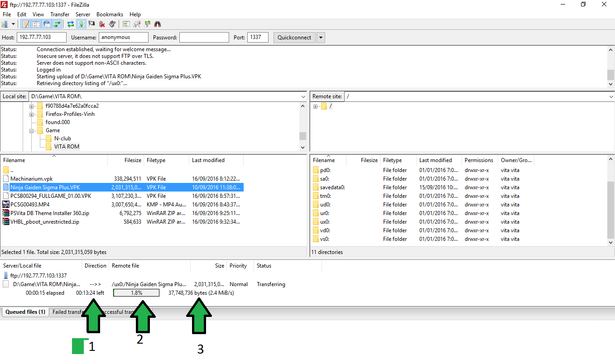Switch to the Failed transfers tab
This screenshot has width=615, height=364.
(x=70, y=312)
